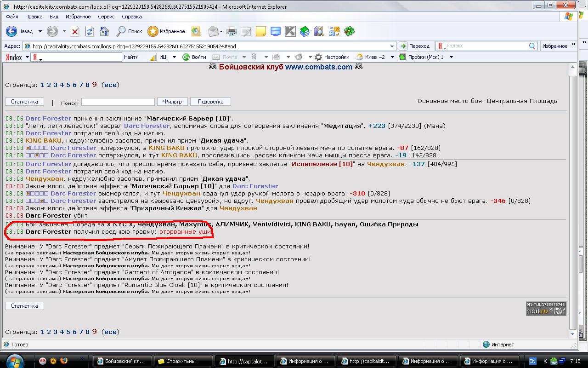This screenshot has width=588, height=368.
Task: Open the Справка menu
Action: pos(132,17)
